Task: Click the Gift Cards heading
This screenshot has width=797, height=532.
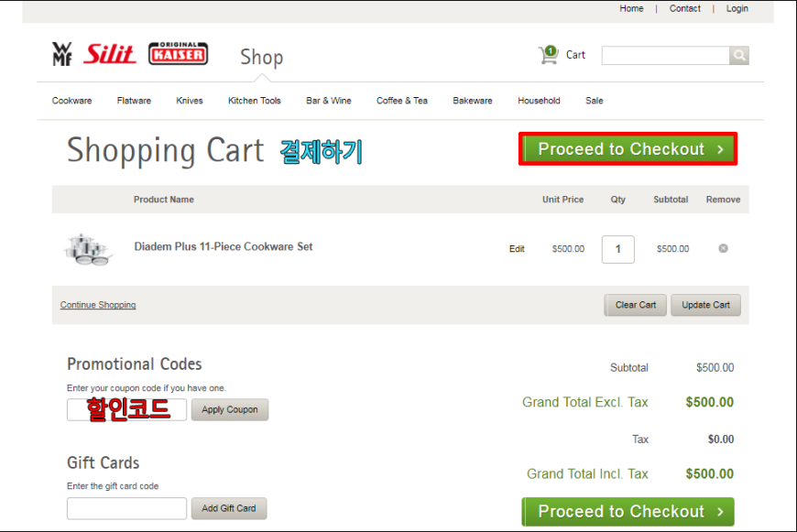Action: coord(104,463)
